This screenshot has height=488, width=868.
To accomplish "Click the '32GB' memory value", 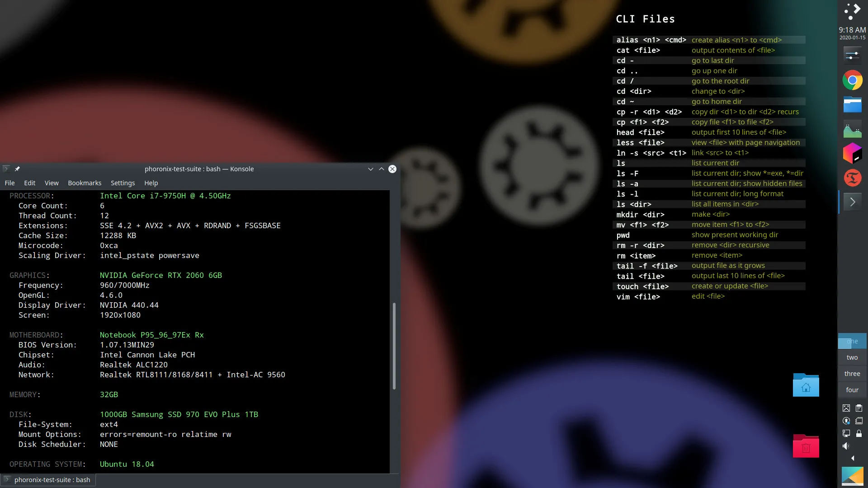I will (109, 394).
